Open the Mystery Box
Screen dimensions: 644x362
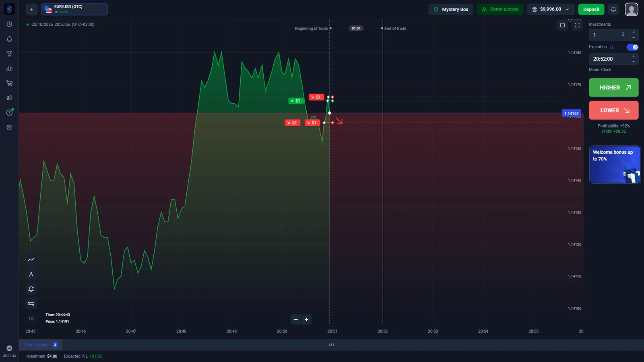click(x=451, y=9)
